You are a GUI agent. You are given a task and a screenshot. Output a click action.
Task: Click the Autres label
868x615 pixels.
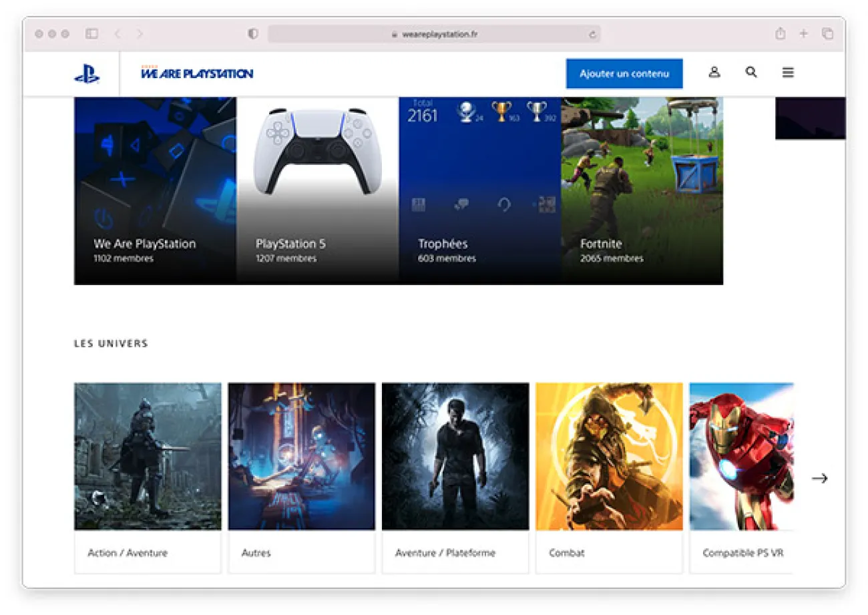[256, 553]
